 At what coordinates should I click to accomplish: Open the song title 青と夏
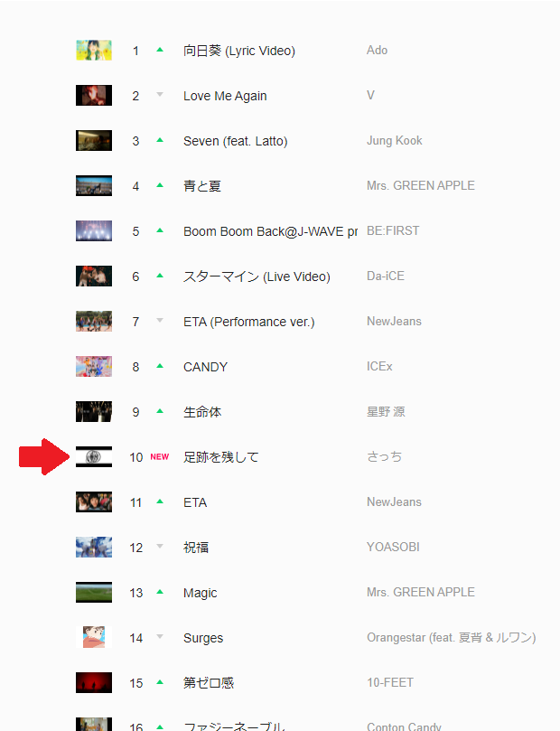point(202,186)
